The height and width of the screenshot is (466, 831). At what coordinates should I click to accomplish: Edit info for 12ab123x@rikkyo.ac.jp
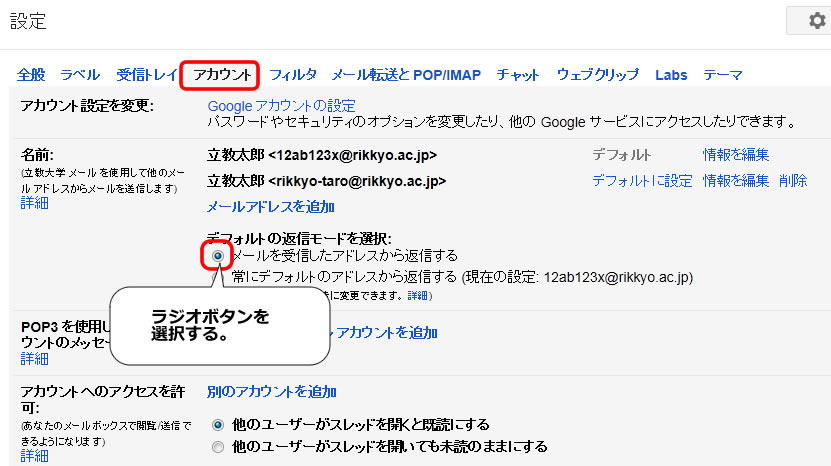coord(736,155)
